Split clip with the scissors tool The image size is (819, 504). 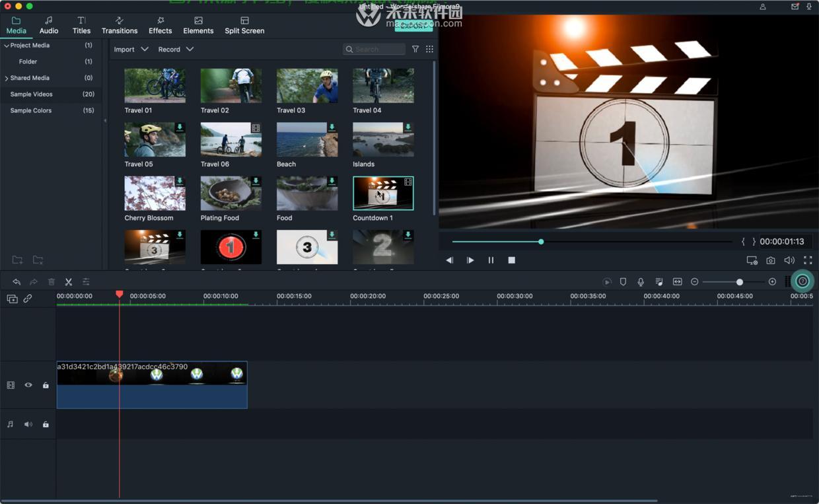[x=69, y=282]
